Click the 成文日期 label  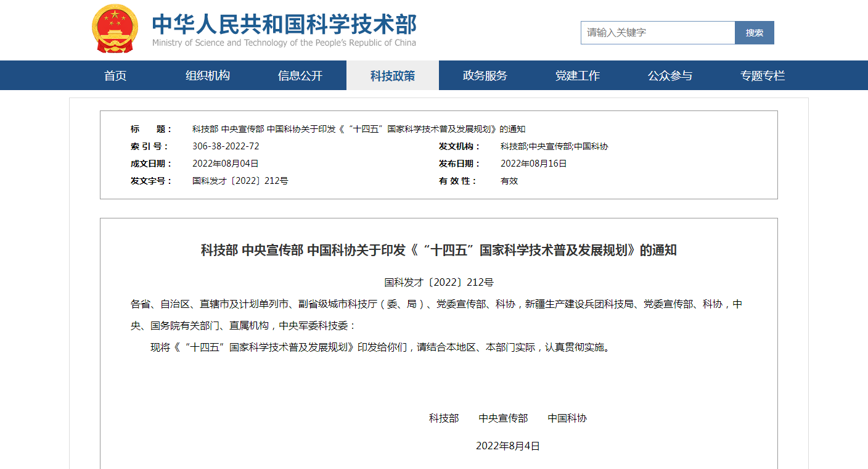click(151, 164)
